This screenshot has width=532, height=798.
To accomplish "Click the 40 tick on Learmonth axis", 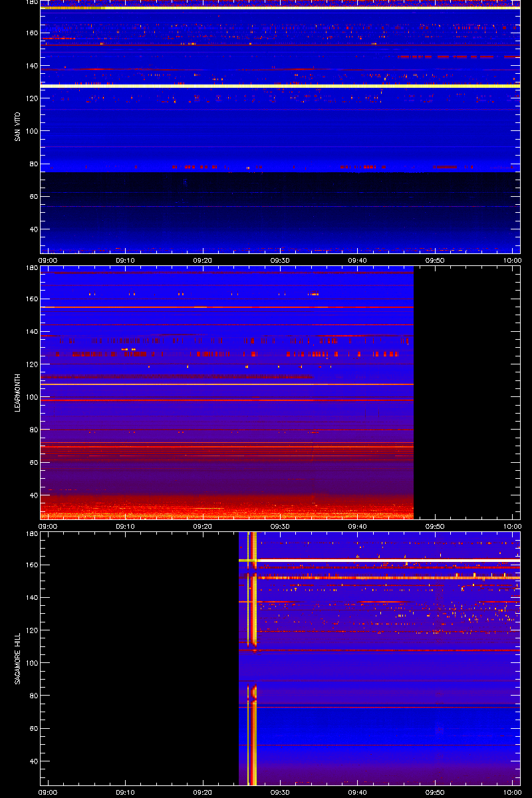I will pos(33,495).
